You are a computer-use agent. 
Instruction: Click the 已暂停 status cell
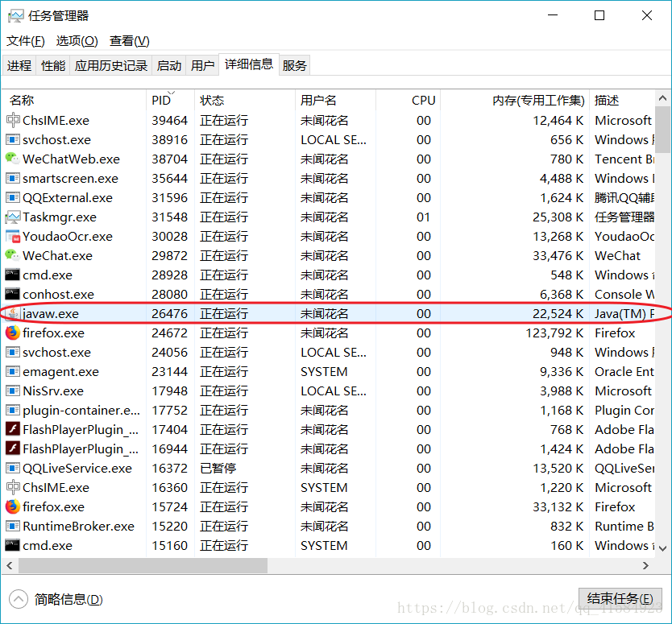click(218, 468)
